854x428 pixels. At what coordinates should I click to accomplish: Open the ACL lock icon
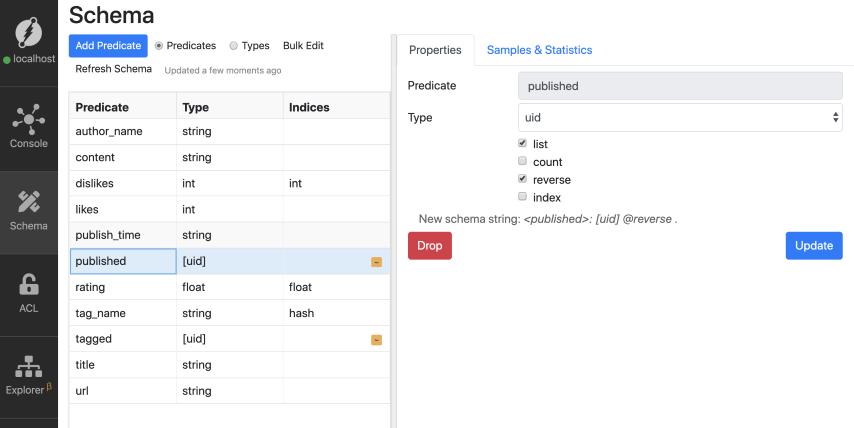(28, 285)
